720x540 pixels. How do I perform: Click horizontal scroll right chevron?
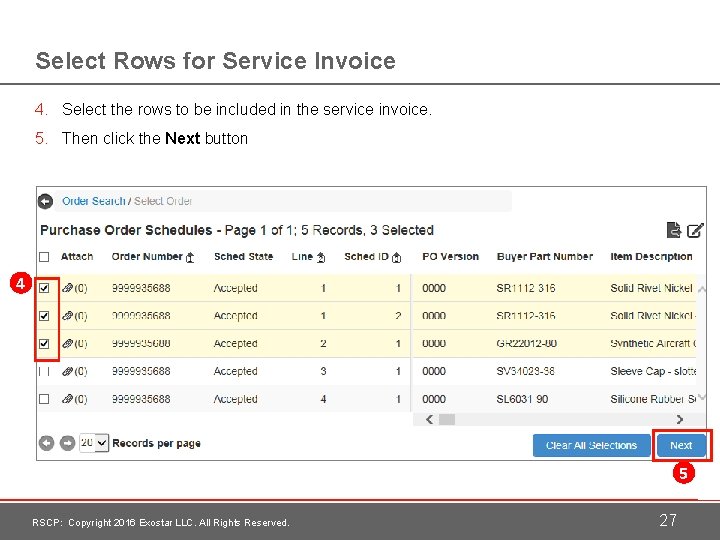[x=680, y=419]
